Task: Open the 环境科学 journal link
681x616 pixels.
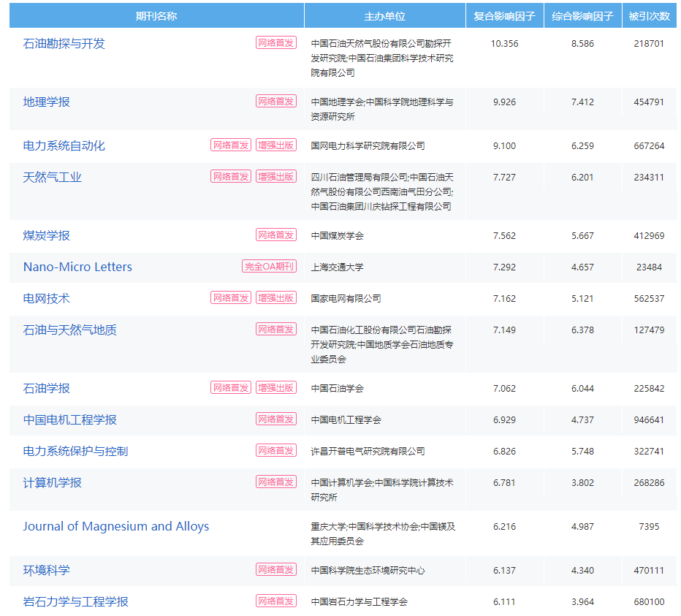Action: pos(47,571)
